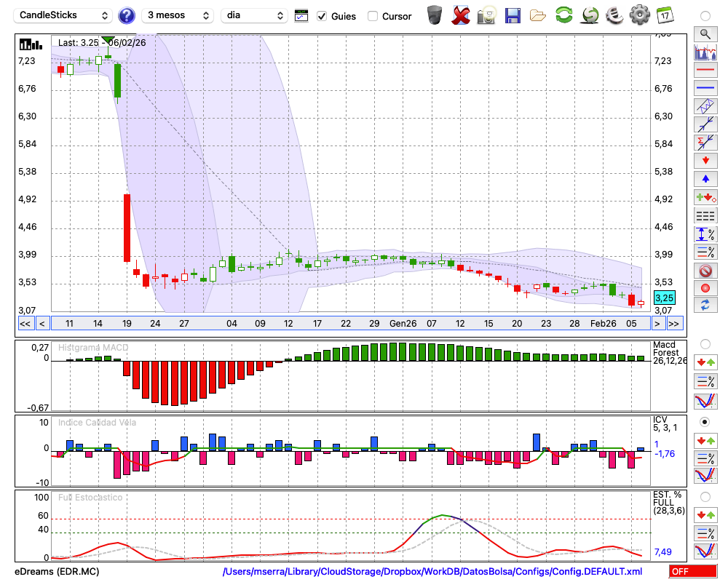Click the blue floppy disk save icon
This screenshot has width=728, height=582.
tap(513, 16)
